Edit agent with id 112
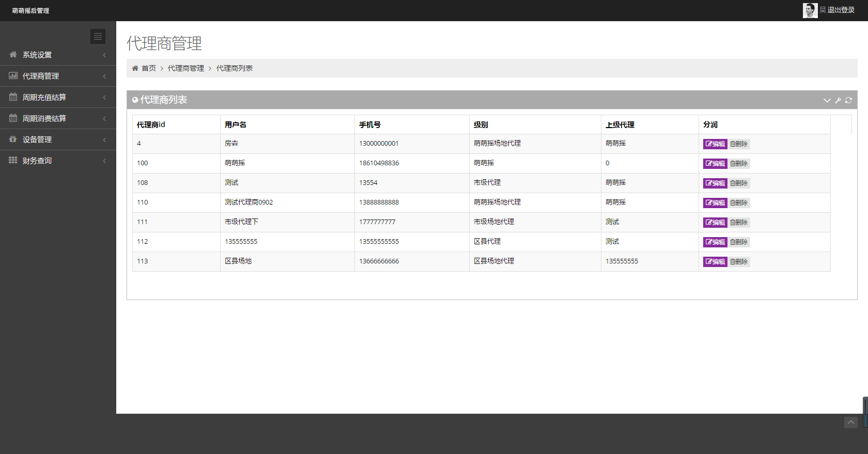This screenshot has height=454, width=868. (x=715, y=242)
